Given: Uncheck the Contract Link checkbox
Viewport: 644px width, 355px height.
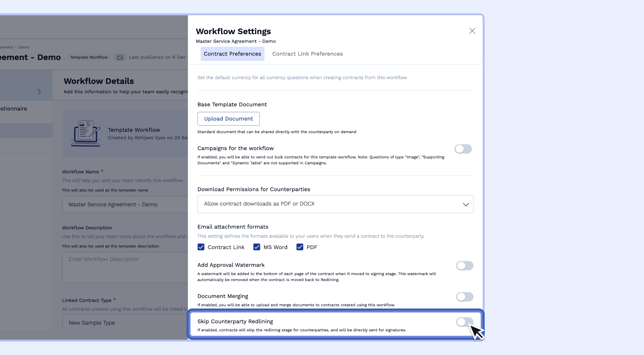Looking at the screenshot, I should coord(201,247).
